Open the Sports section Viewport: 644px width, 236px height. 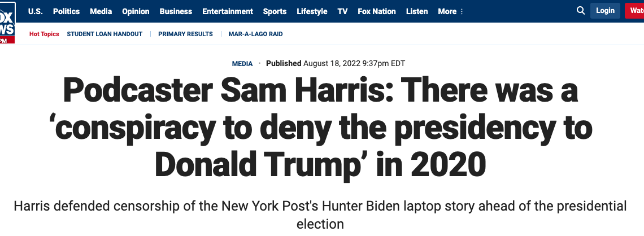pyautogui.click(x=275, y=11)
